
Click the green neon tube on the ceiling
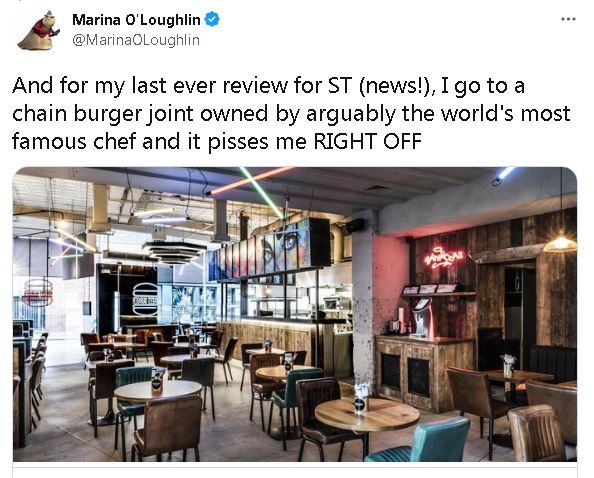[x=262, y=193]
